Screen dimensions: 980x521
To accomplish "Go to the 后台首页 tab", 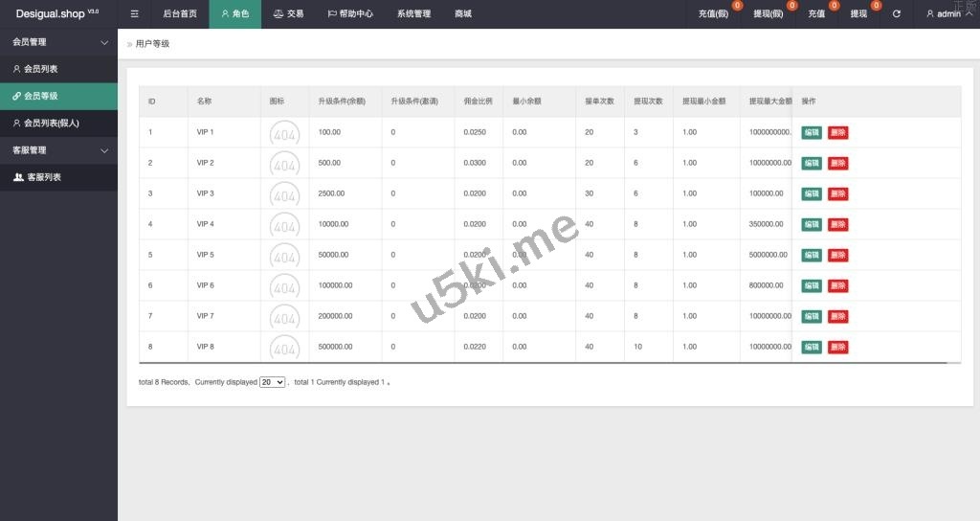I will (180, 14).
